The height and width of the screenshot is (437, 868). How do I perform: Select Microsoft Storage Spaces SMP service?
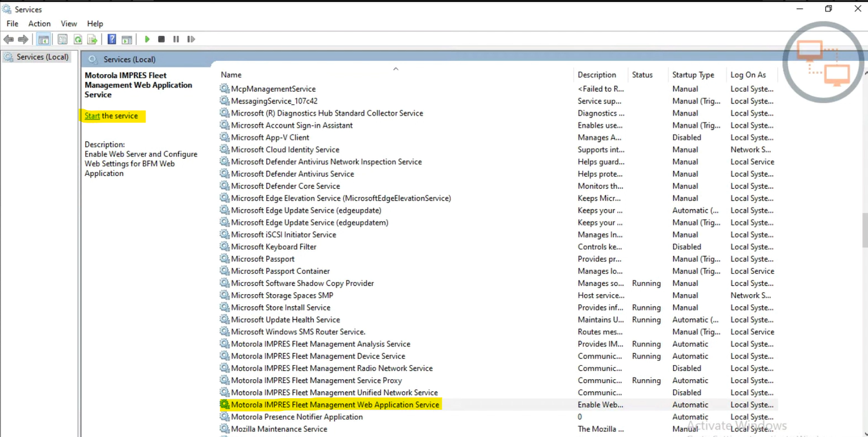[282, 295]
